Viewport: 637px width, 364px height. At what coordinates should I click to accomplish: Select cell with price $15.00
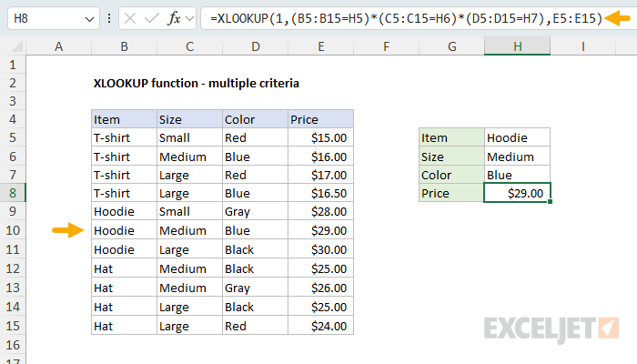click(x=321, y=137)
